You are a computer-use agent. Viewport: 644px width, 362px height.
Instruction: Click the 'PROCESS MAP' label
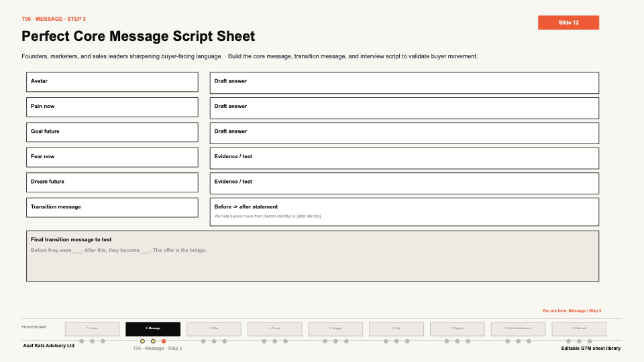click(34, 327)
